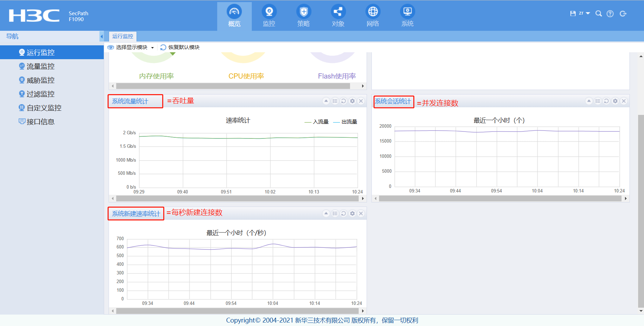This screenshot has width=644, height=326.
Task: Click left arrow of 系统流量统计 scrollbar
Action: point(113,198)
